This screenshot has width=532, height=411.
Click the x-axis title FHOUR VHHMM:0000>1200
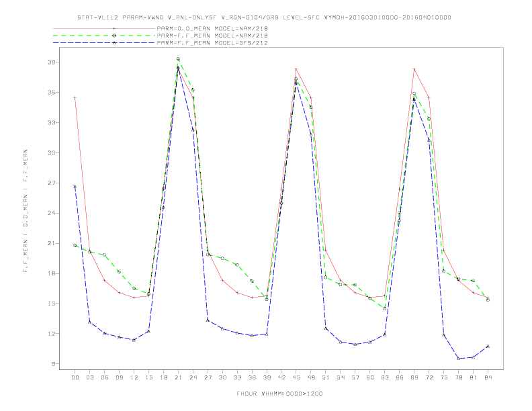pos(279,394)
